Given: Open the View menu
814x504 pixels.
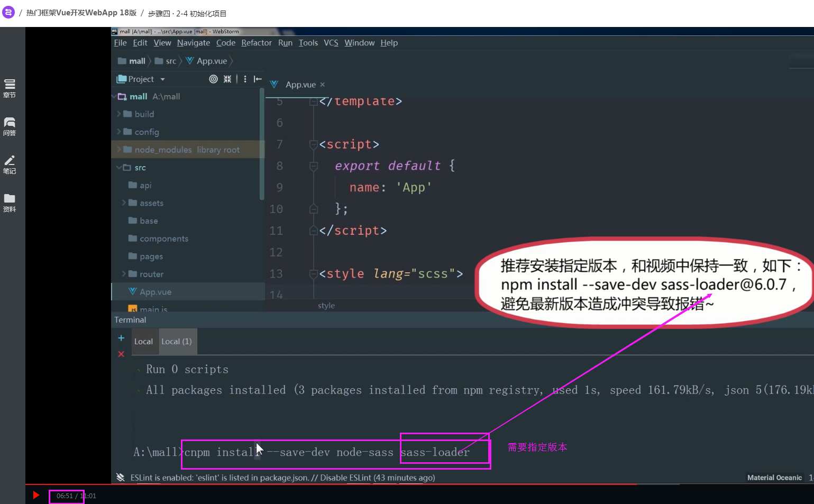Looking at the screenshot, I should (162, 43).
